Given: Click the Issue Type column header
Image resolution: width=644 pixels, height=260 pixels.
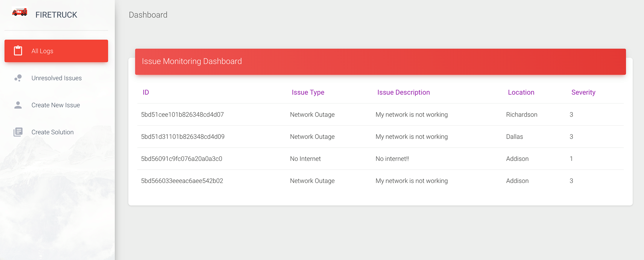Looking at the screenshot, I should (308, 92).
